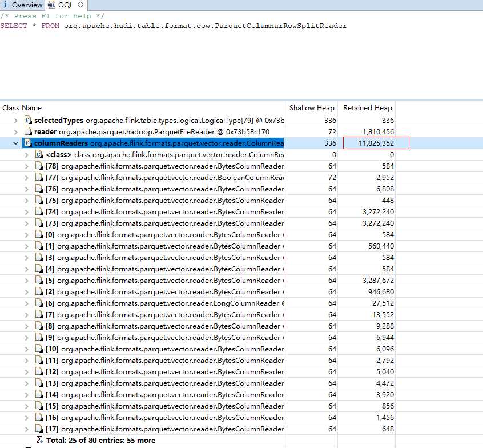Expand the <class> row
This screenshot has width=483, height=448.
coord(27,155)
